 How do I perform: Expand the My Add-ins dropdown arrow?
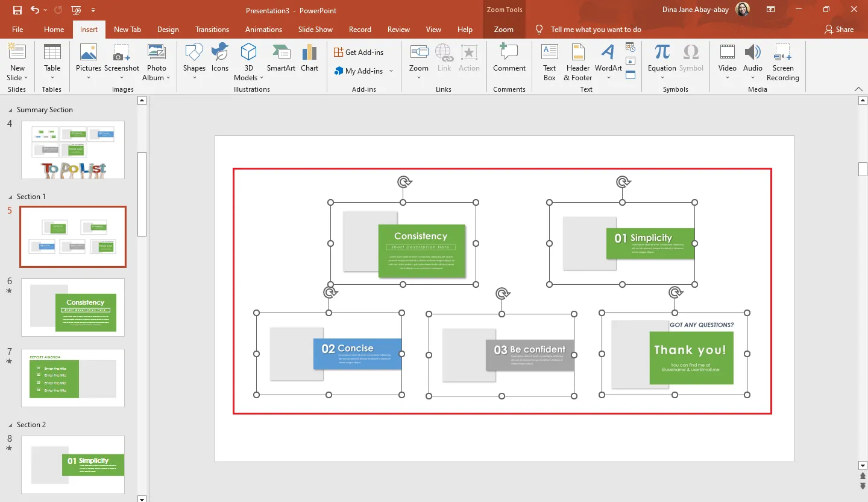click(391, 71)
